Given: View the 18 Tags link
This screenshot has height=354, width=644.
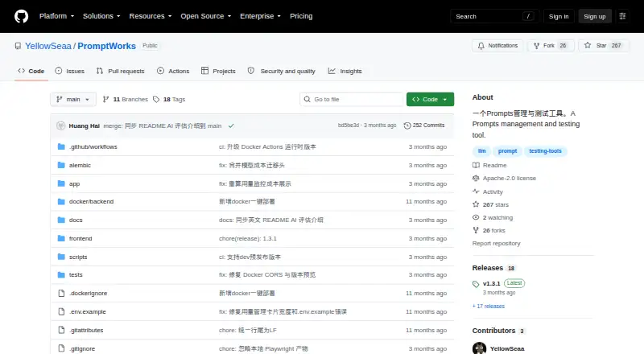Looking at the screenshot, I should (x=169, y=100).
